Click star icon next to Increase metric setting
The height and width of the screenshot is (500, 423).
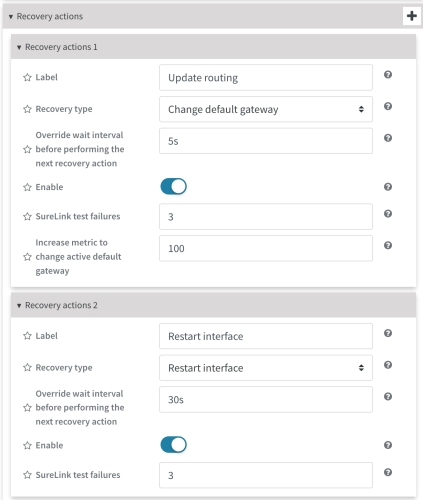click(x=27, y=257)
